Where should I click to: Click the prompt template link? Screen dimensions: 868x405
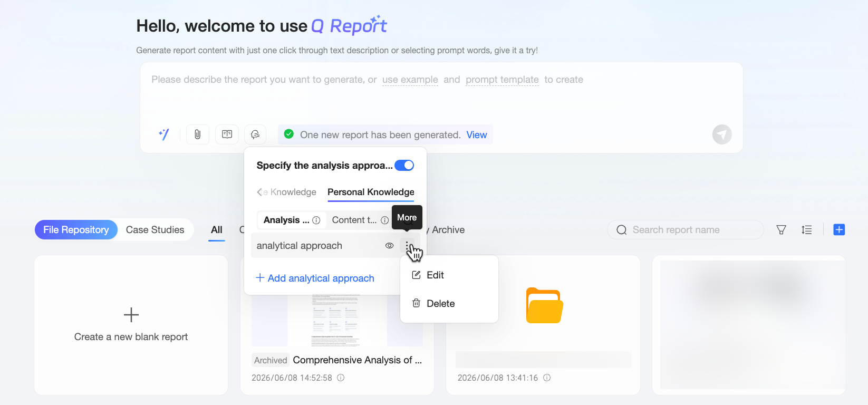pyautogui.click(x=502, y=80)
